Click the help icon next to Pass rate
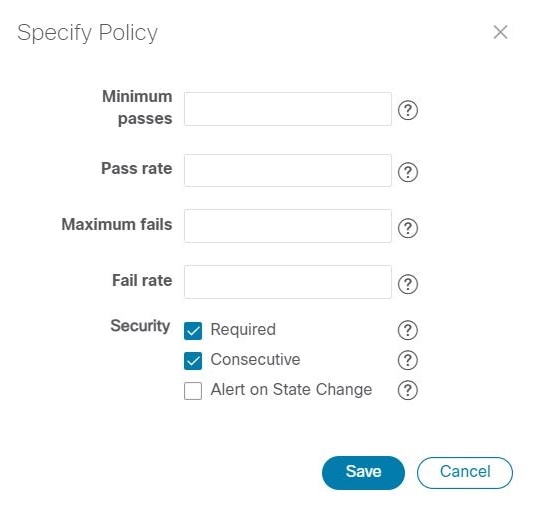Screen dimensions: 560x505 coord(408,172)
